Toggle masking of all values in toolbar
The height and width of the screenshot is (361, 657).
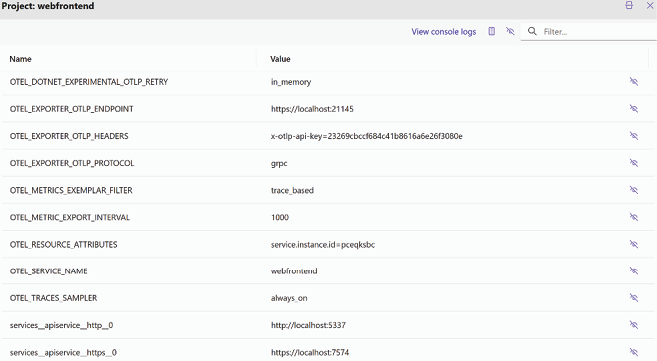point(510,31)
